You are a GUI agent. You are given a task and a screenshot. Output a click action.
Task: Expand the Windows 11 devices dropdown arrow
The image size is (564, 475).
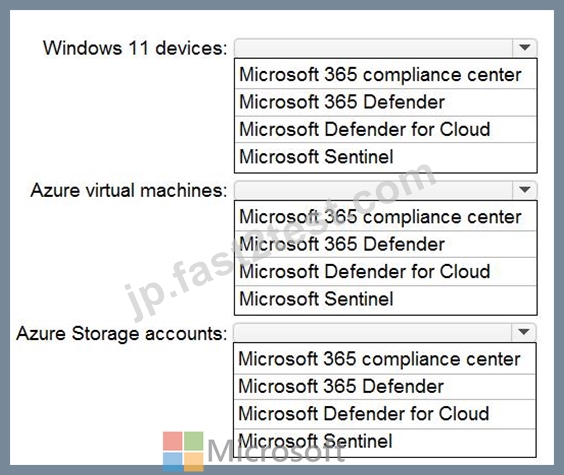(x=524, y=47)
